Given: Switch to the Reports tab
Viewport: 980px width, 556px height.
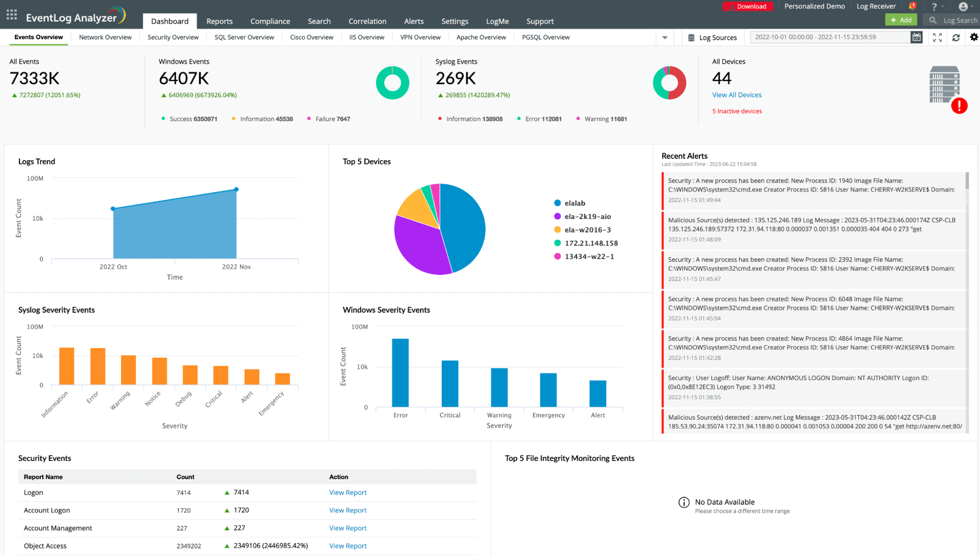Looking at the screenshot, I should [x=219, y=21].
